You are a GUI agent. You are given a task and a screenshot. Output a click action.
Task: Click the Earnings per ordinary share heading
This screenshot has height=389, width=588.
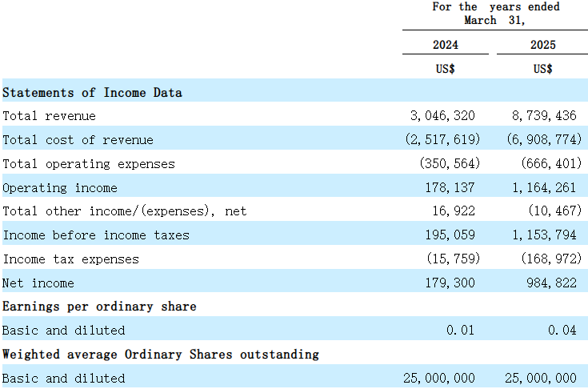click(x=99, y=307)
